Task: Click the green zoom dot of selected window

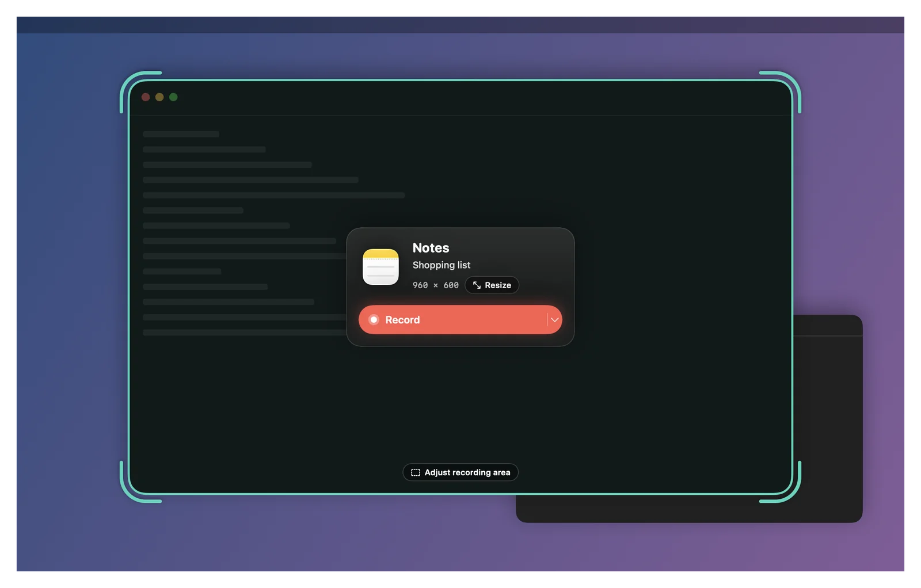Action: point(173,97)
